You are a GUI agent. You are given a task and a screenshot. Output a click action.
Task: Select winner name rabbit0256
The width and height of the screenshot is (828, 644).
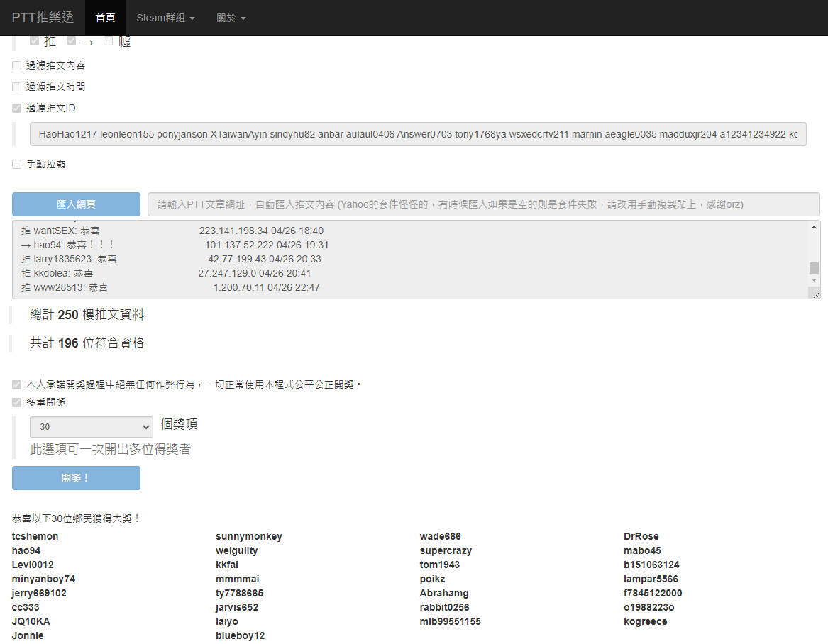445,608
